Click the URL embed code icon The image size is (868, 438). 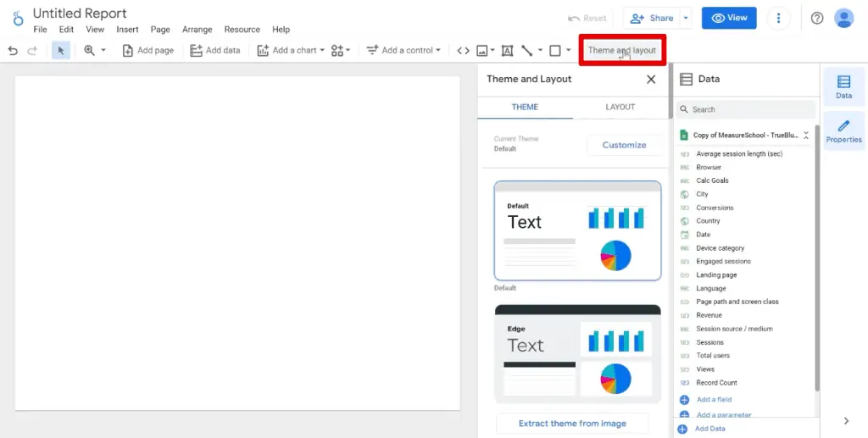tap(464, 50)
